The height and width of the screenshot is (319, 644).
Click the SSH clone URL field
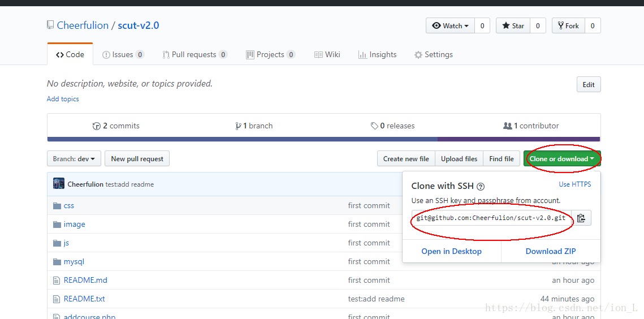pyautogui.click(x=491, y=218)
